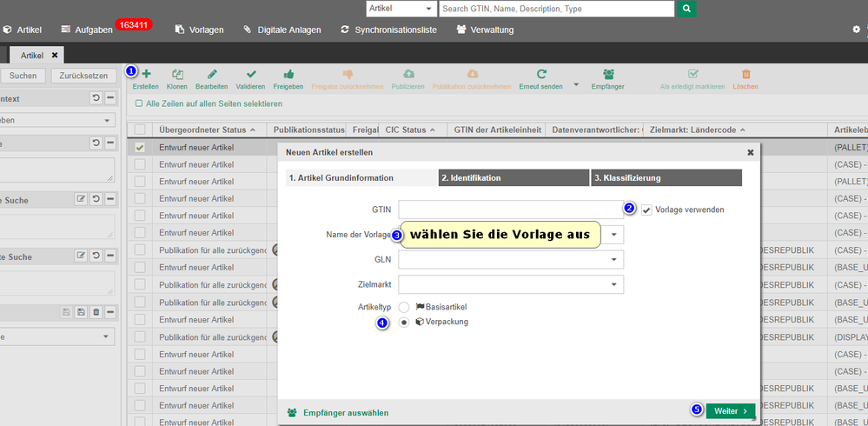Click the green search magnifier button
The height and width of the screenshot is (426, 868).
coord(686,9)
